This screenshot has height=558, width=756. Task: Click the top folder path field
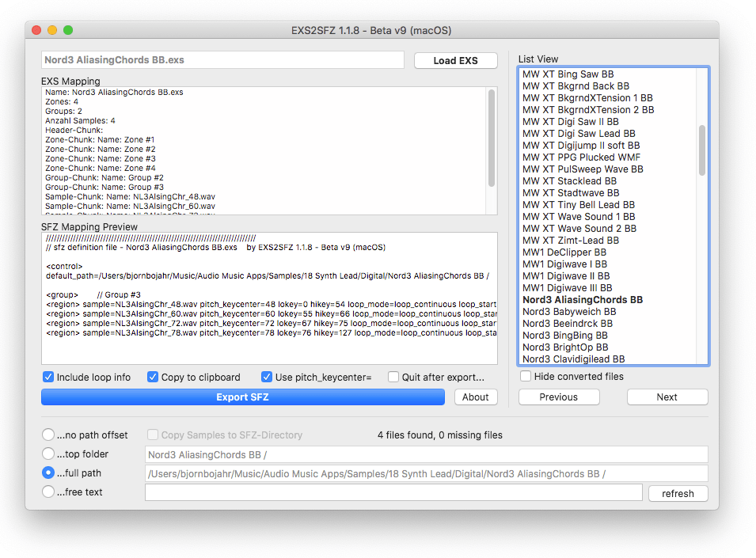426,454
